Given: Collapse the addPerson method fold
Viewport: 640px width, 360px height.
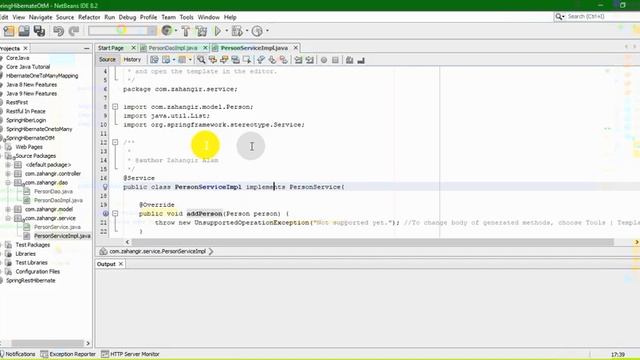Looking at the screenshot, I should [x=115, y=213].
